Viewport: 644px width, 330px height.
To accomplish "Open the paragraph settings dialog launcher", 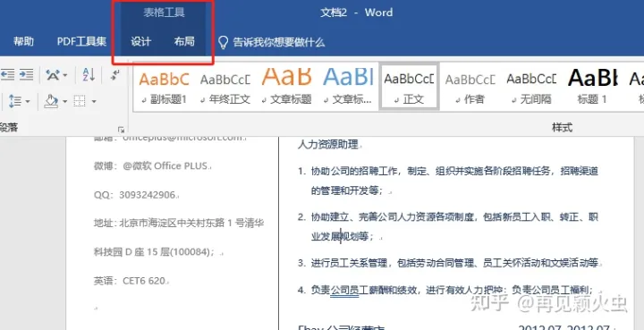I will [121, 130].
